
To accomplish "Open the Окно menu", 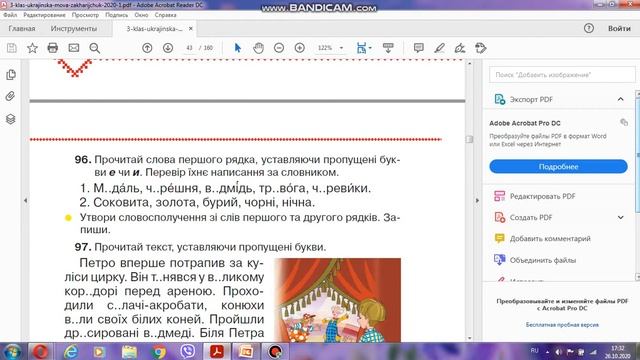I will 141,15.
